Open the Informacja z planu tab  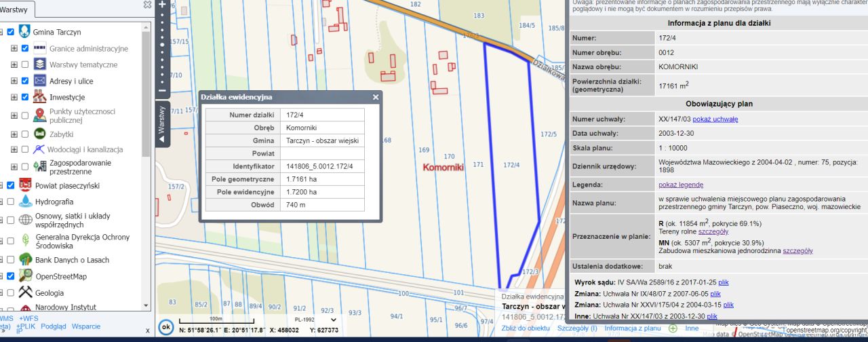click(x=632, y=328)
